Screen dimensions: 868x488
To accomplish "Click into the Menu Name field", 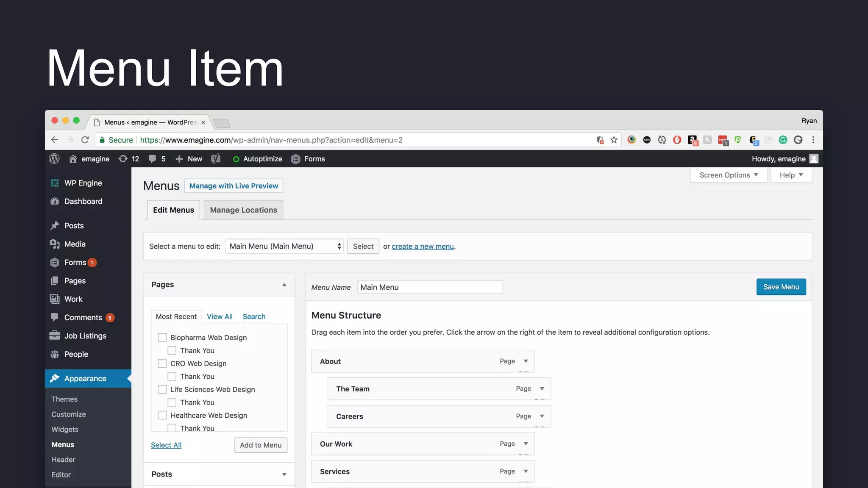I will click(x=430, y=287).
